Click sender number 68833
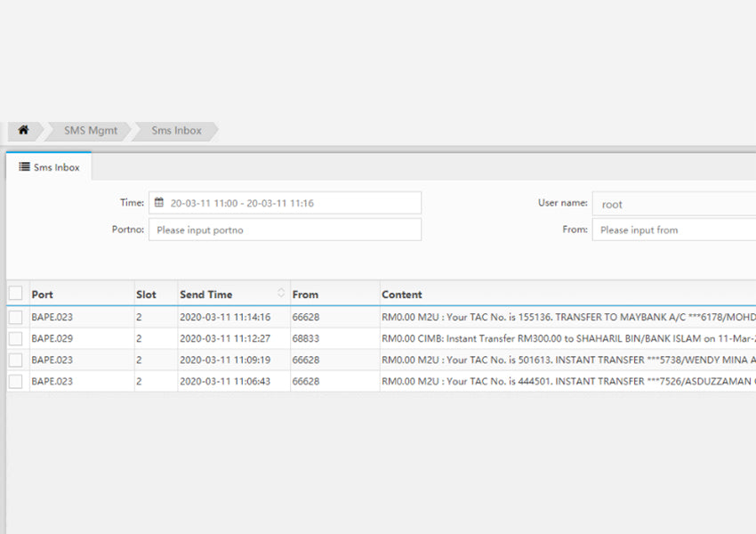The height and width of the screenshot is (534, 756). click(x=306, y=338)
